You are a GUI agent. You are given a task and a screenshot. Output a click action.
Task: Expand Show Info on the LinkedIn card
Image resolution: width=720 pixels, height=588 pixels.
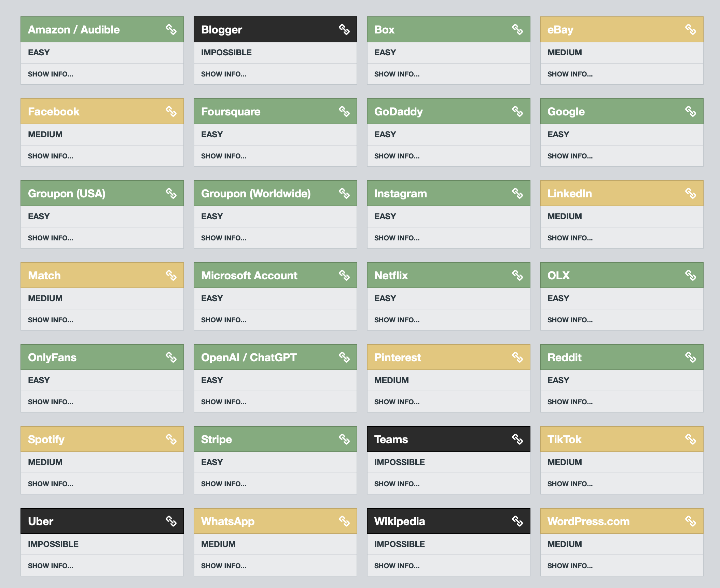tap(570, 238)
